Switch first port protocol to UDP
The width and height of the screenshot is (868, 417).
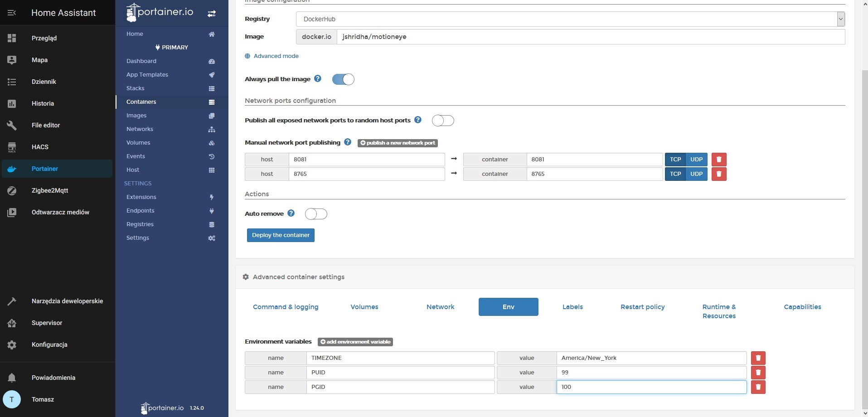pos(696,159)
